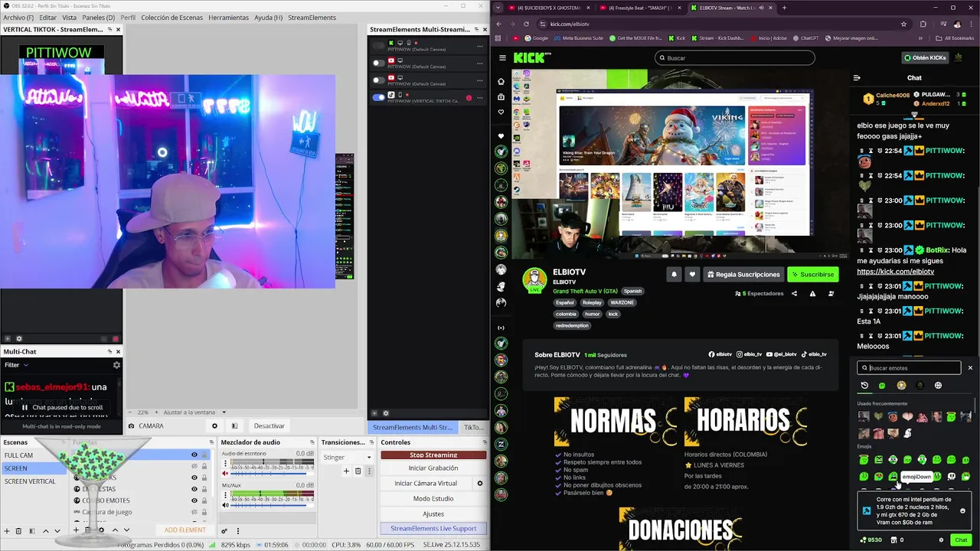Close the Kick emote picker
Image resolution: width=980 pixels, height=551 pixels.
[970, 368]
